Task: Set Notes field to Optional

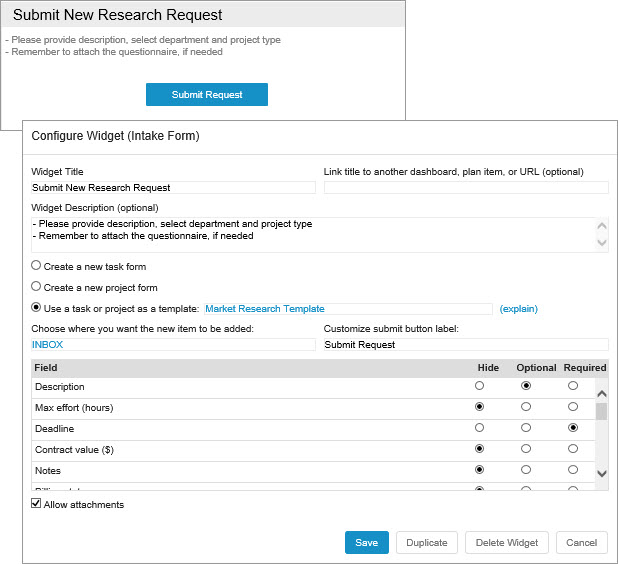Action: (x=526, y=470)
